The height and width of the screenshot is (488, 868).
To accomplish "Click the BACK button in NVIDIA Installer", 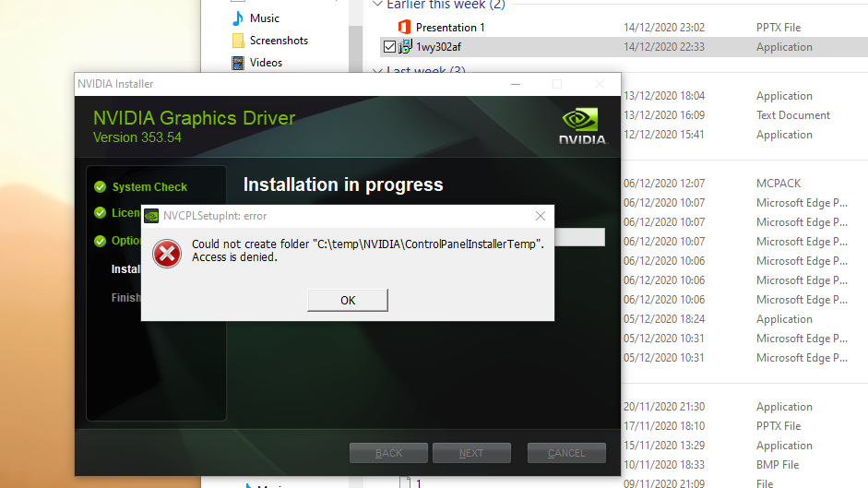I will pyautogui.click(x=388, y=453).
